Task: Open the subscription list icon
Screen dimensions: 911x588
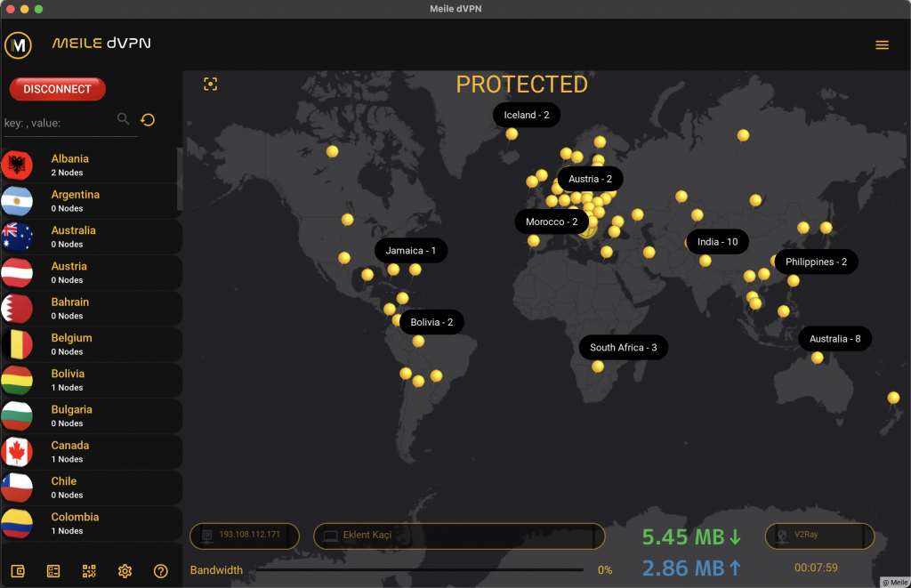Action: 53,571
